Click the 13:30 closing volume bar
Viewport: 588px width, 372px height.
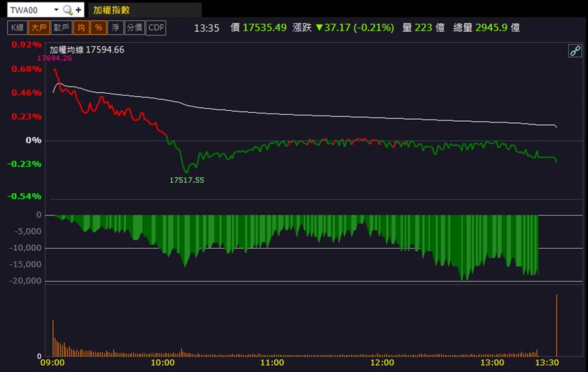[x=557, y=326]
